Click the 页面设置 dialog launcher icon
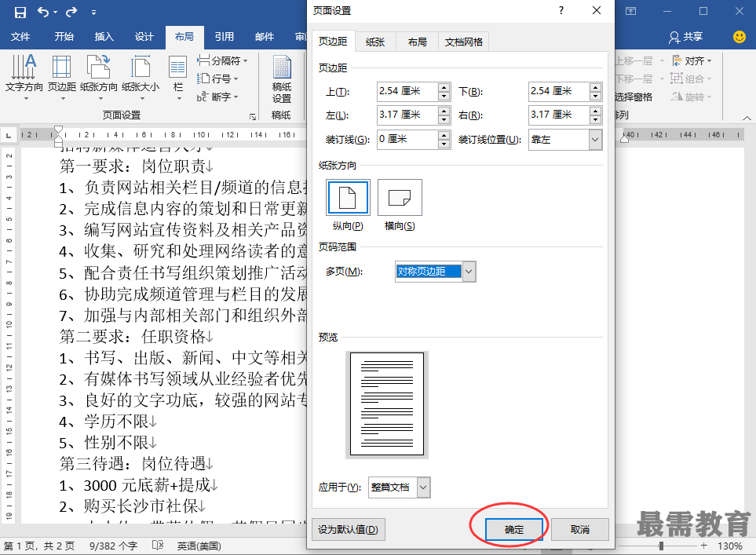This screenshot has width=756, height=555. [253, 116]
